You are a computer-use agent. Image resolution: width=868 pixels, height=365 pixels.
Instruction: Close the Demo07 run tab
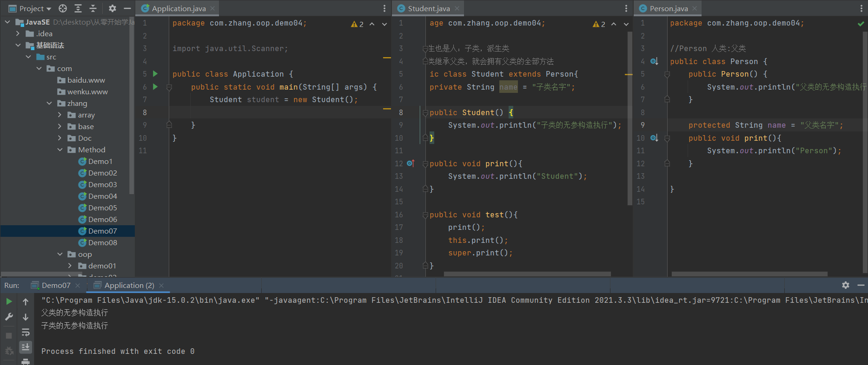click(x=78, y=286)
